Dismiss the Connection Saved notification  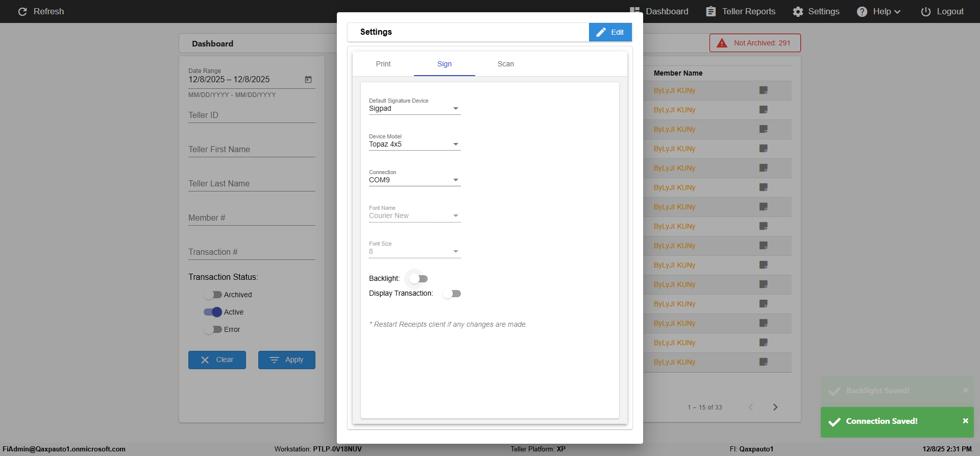(x=965, y=421)
